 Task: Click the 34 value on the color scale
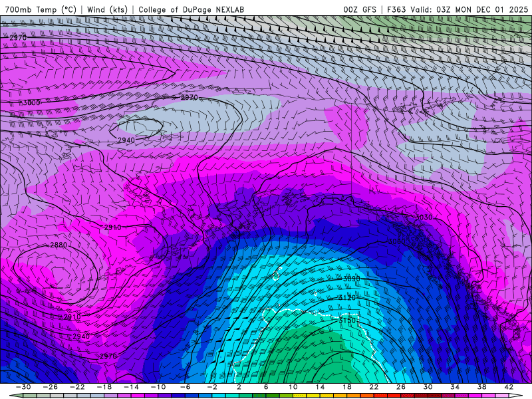coord(455,387)
